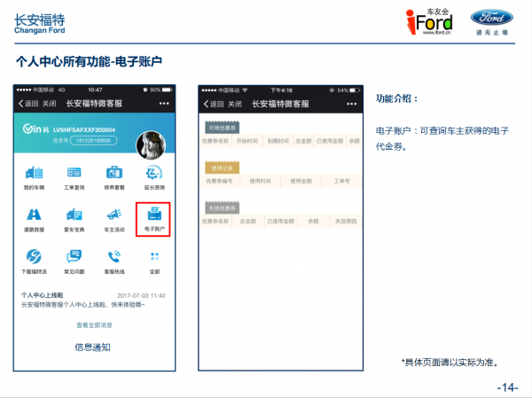The width and height of the screenshot is (532, 398).
Task: Open 车主活动 megaphone icon
Action: [x=114, y=215]
